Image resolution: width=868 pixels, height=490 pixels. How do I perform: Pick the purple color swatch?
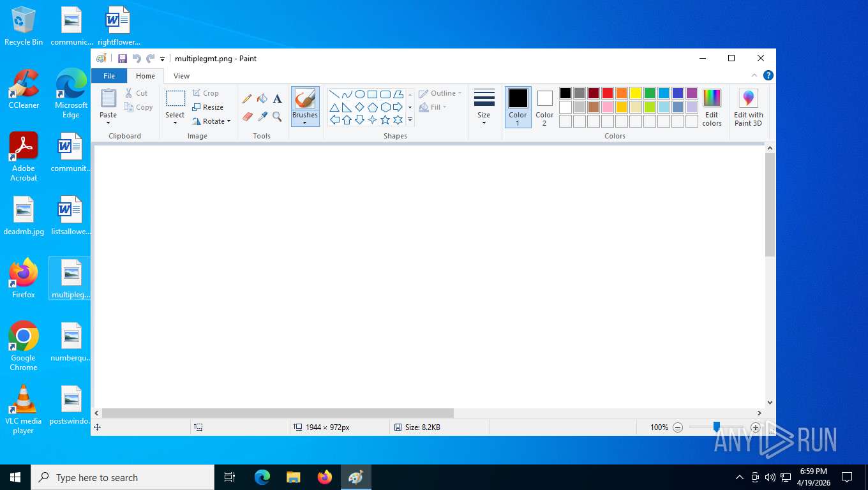pyautogui.click(x=692, y=93)
